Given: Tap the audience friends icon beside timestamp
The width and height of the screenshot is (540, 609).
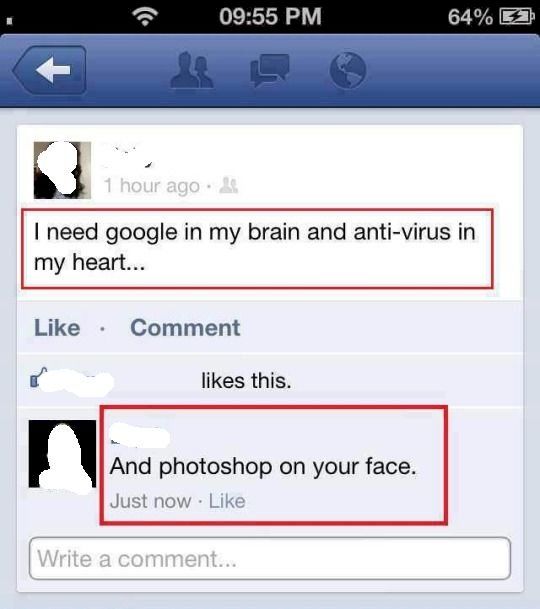Looking at the screenshot, I should pos(229,186).
